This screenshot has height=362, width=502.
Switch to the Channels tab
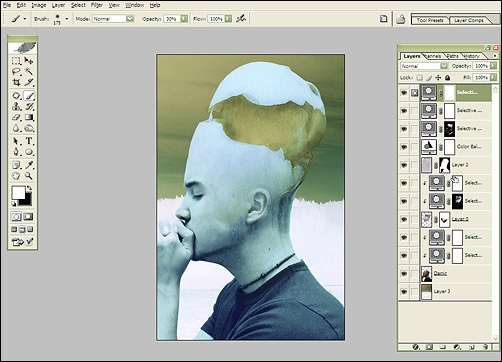(x=433, y=56)
